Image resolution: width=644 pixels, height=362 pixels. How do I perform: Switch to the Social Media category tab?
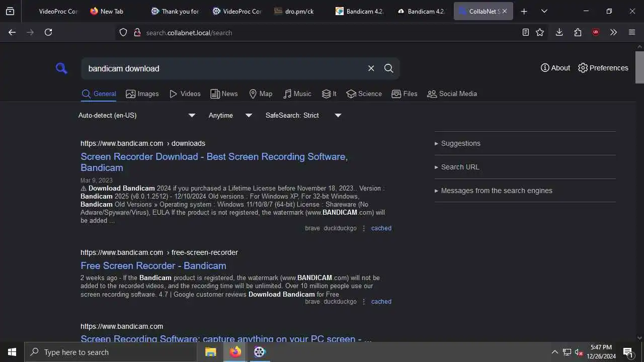tap(452, 94)
